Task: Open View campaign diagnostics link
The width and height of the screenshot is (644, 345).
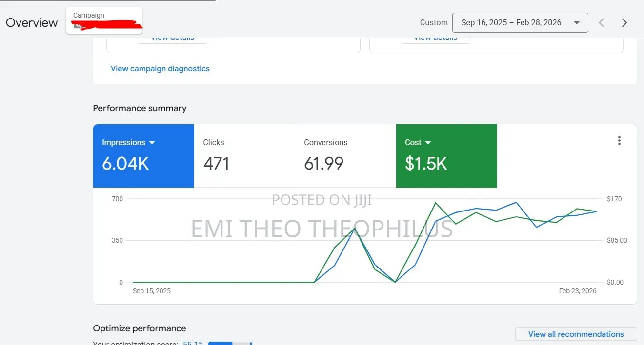Action: coord(160,69)
